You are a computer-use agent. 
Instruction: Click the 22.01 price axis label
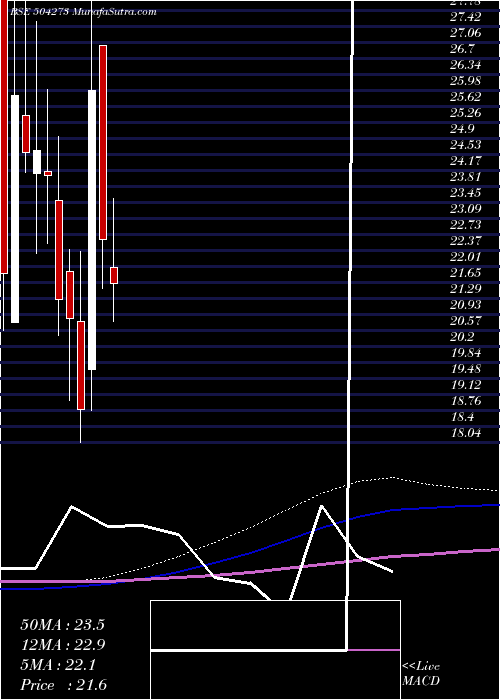466,257
